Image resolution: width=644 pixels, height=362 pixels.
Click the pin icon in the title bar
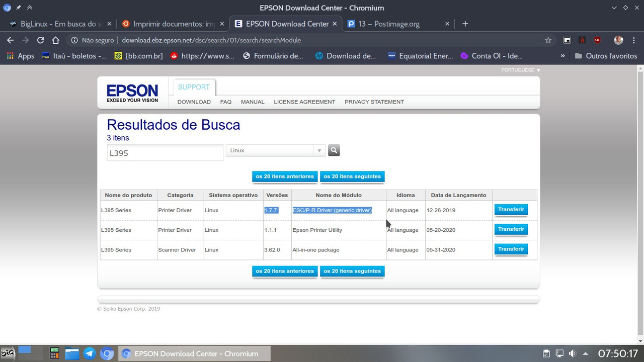(19, 8)
